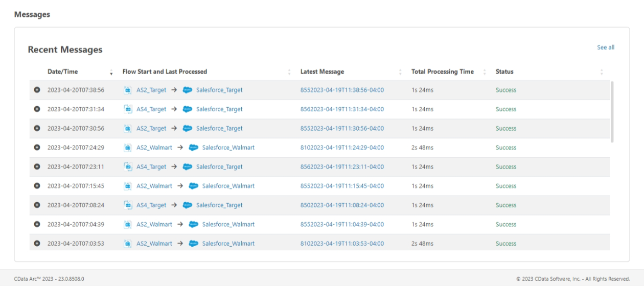Expand the 07:24:29 message row details

[37, 148]
